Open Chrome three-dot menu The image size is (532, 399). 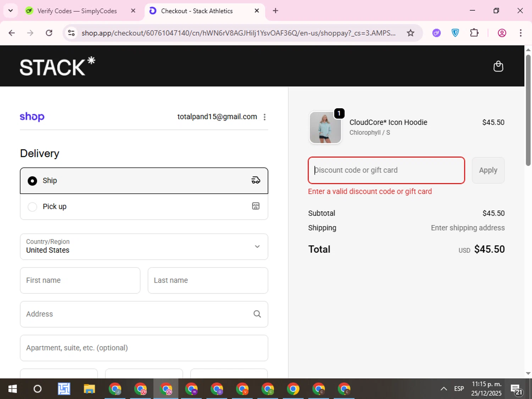tap(521, 33)
